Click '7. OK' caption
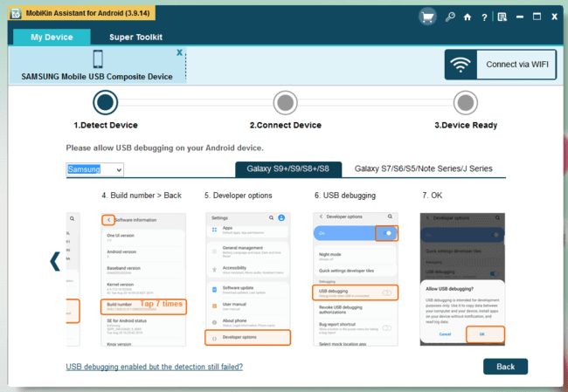 [x=433, y=196]
